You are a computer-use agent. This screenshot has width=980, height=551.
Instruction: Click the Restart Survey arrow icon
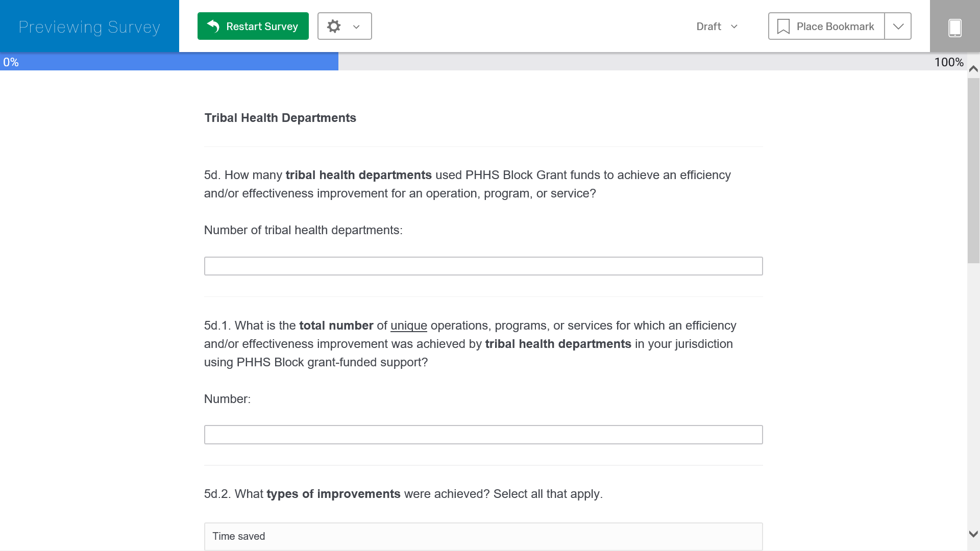[x=213, y=27]
